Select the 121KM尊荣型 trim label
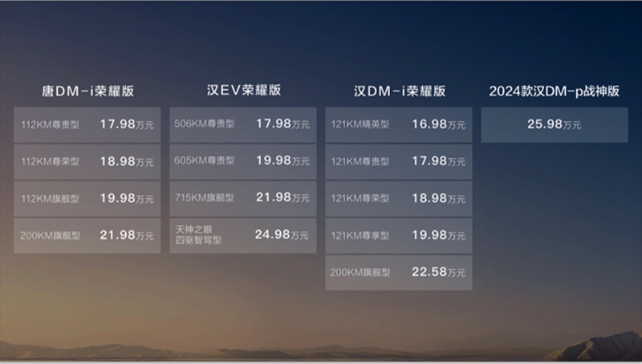 coord(360,198)
